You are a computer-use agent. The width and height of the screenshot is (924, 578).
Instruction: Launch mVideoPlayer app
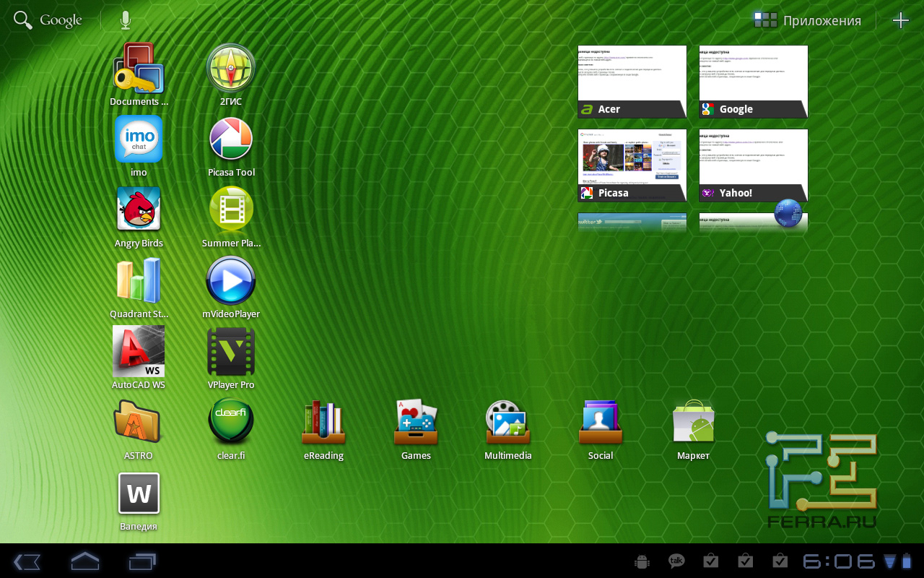point(231,281)
